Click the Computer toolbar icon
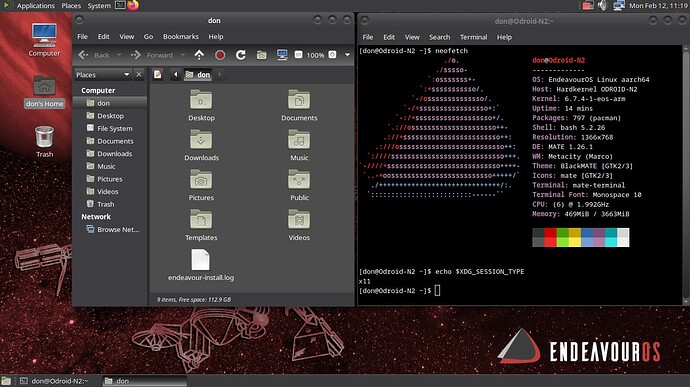 point(282,55)
